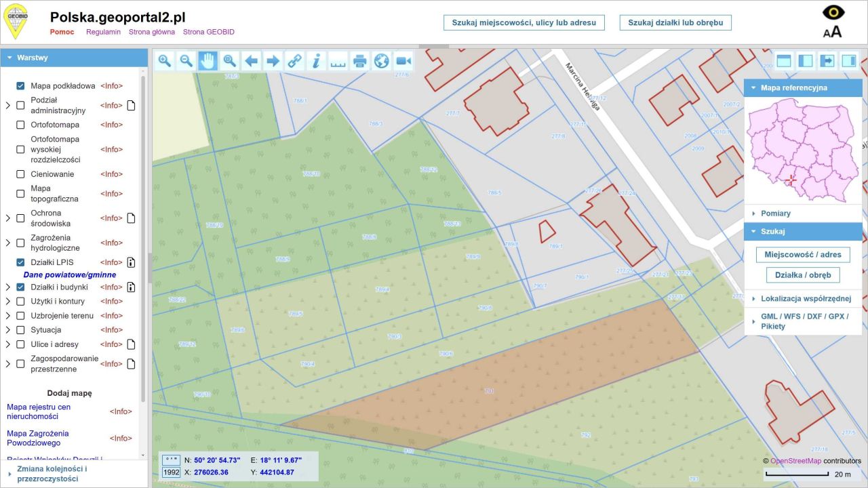Expand the Zagrożenia hydrologiczne tree node
The height and width of the screenshot is (488, 868).
[8, 243]
